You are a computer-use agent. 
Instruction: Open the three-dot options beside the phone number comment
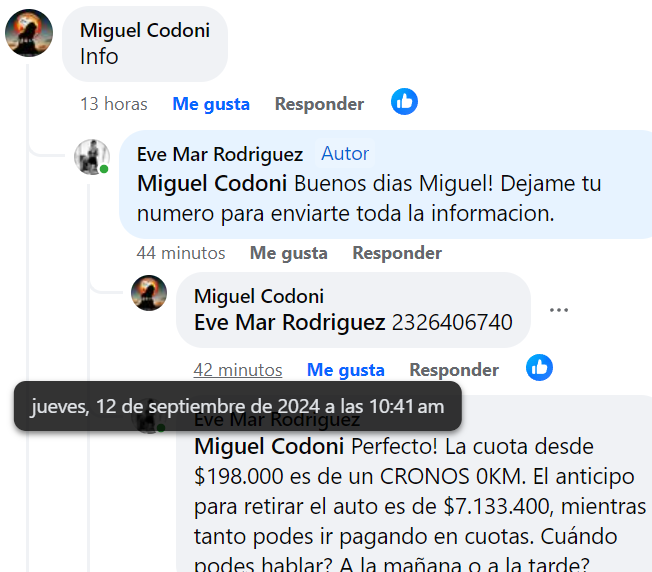click(558, 310)
